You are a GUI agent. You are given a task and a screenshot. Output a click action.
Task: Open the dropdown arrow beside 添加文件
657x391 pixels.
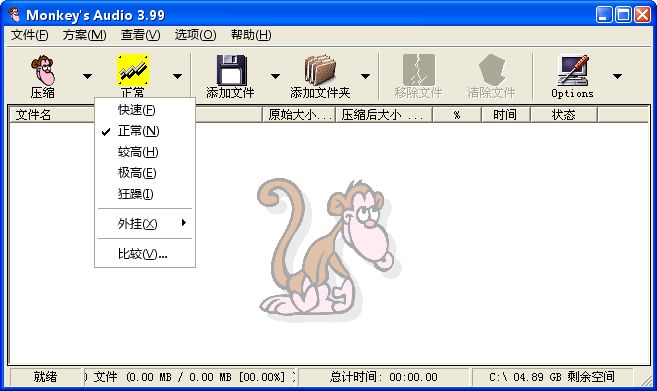275,76
